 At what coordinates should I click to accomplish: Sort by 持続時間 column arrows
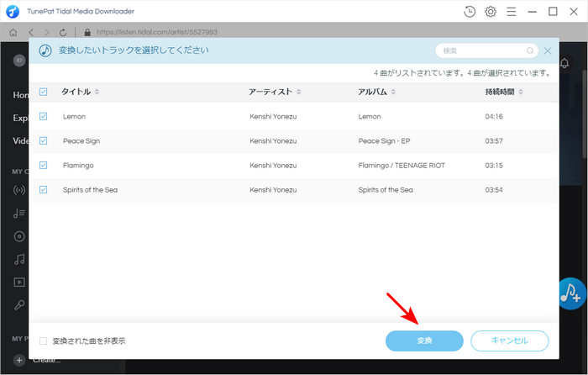pyautogui.click(x=521, y=92)
